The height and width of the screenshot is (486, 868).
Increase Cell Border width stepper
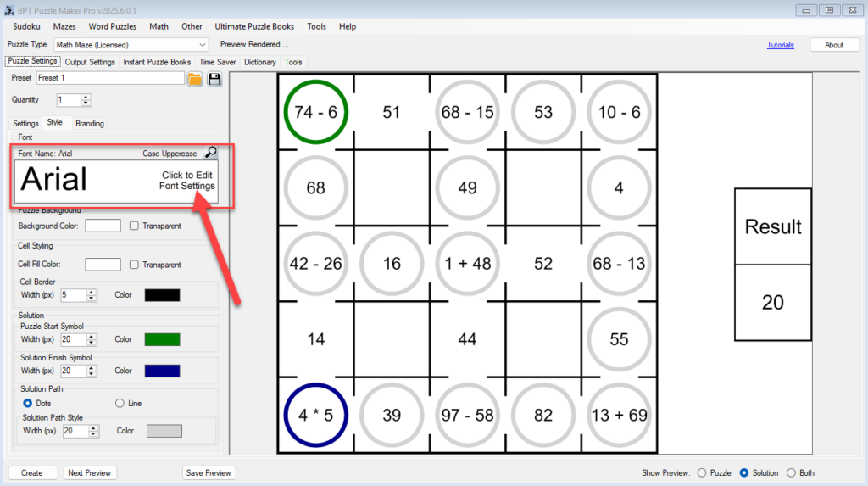click(91, 292)
